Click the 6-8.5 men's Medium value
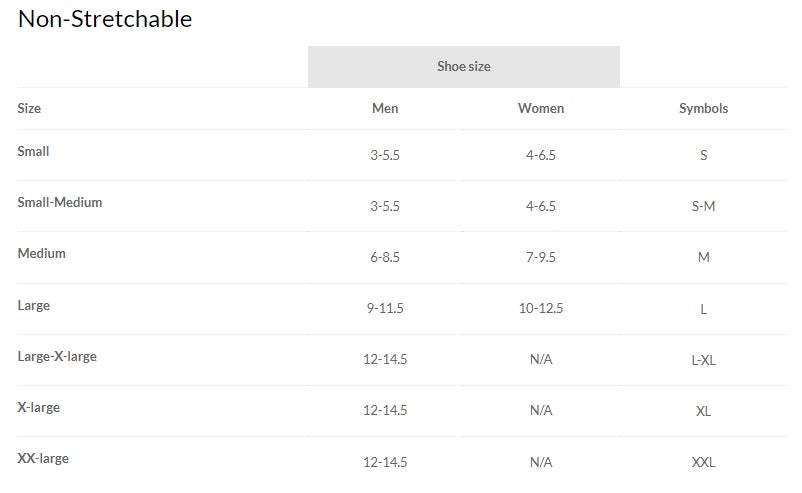Viewport: 802px width, 493px height. click(x=385, y=257)
